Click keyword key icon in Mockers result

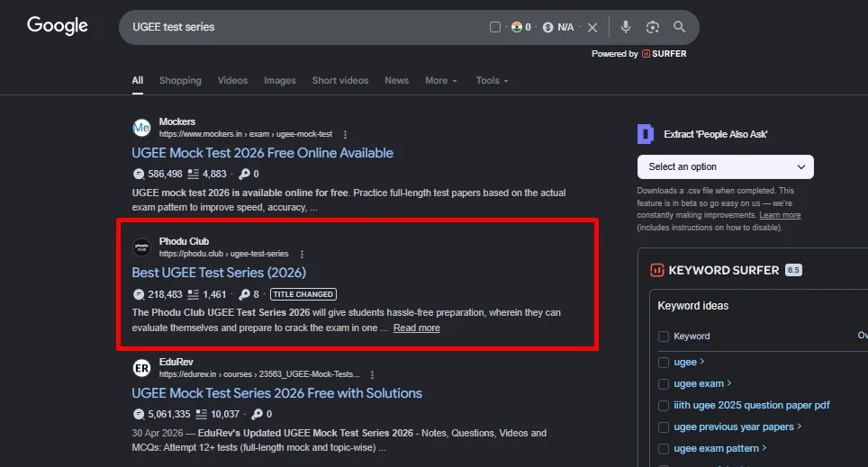point(244,174)
